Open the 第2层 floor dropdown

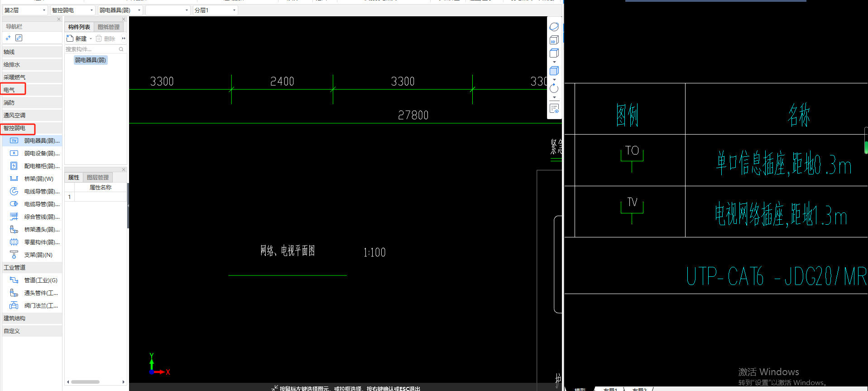(x=25, y=10)
